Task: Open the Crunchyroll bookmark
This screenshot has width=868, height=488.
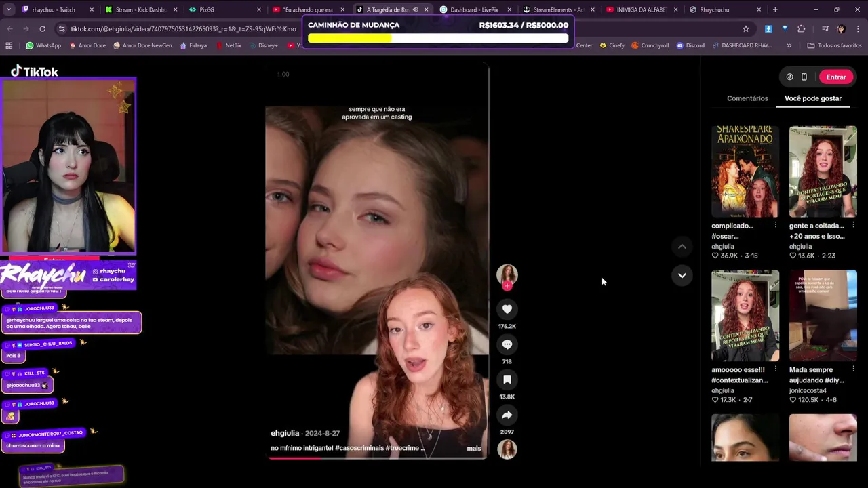Action: pyautogui.click(x=650, y=45)
